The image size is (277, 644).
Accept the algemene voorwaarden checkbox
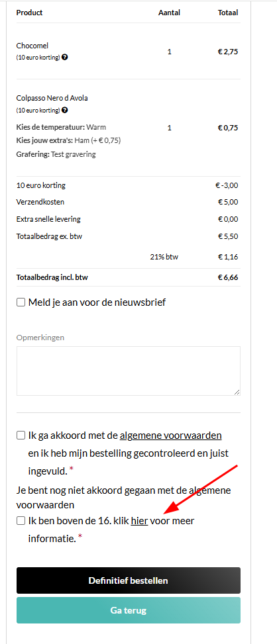21,436
